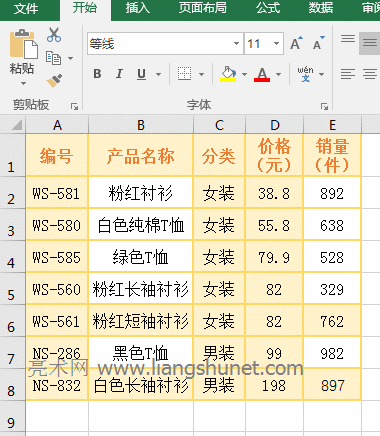
Task: Select cell 黑色T恤
Action: [x=141, y=353]
